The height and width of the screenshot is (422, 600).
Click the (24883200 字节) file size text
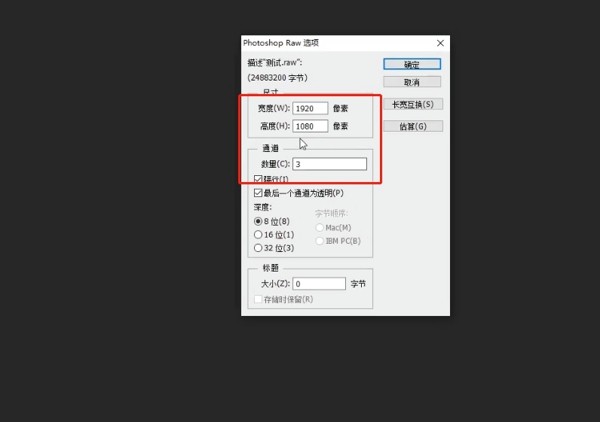(277, 78)
